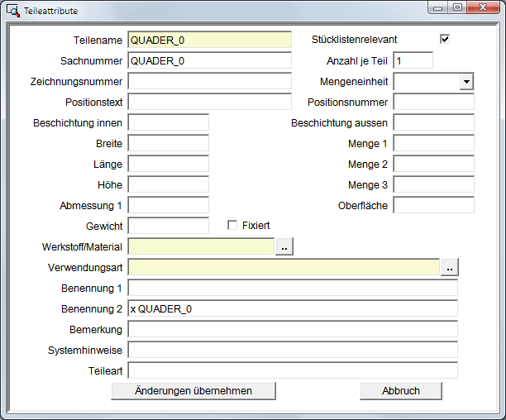The image size is (506, 420).
Task: Select the Anzahl je Teil field
Action: [x=413, y=60]
